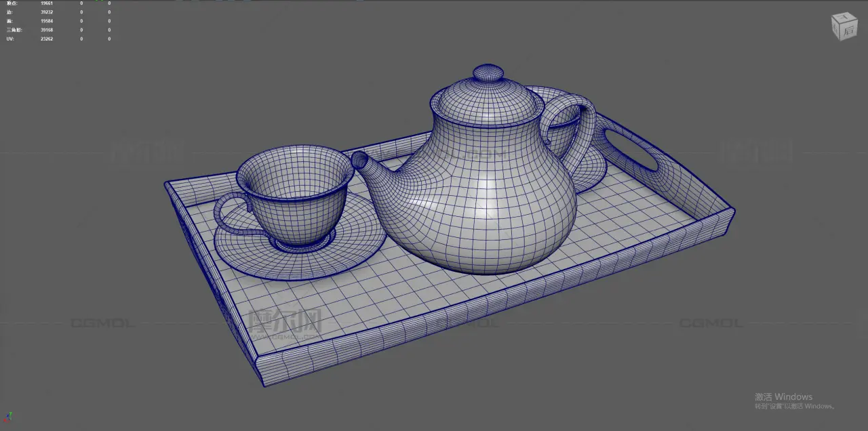Click the top face of the view cube
This screenshot has width=868, height=431.
click(844, 18)
